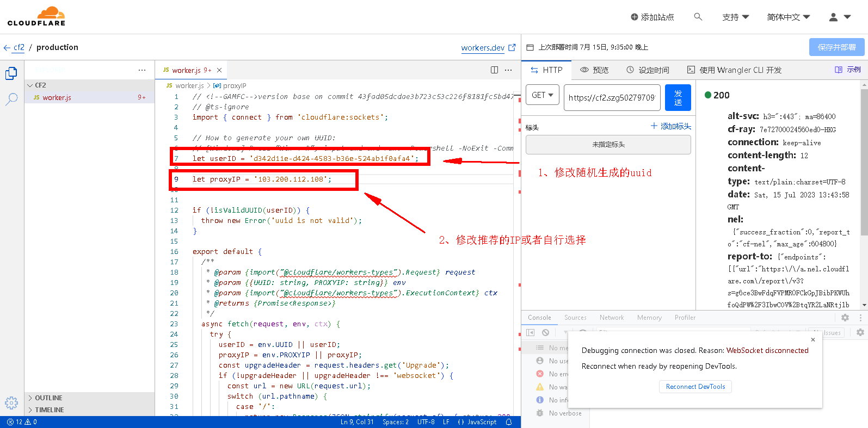The width and height of the screenshot is (868, 428).
Task: Select the Memory DevTools tab
Action: [649, 318]
